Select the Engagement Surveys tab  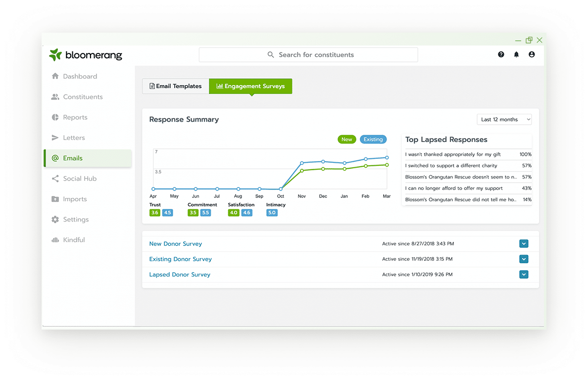tap(250, 86)
